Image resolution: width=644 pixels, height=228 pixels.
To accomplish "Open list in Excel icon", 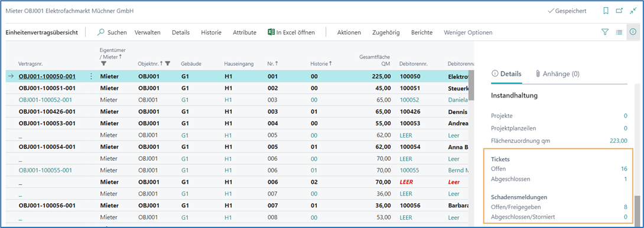I will coord(271,32).
